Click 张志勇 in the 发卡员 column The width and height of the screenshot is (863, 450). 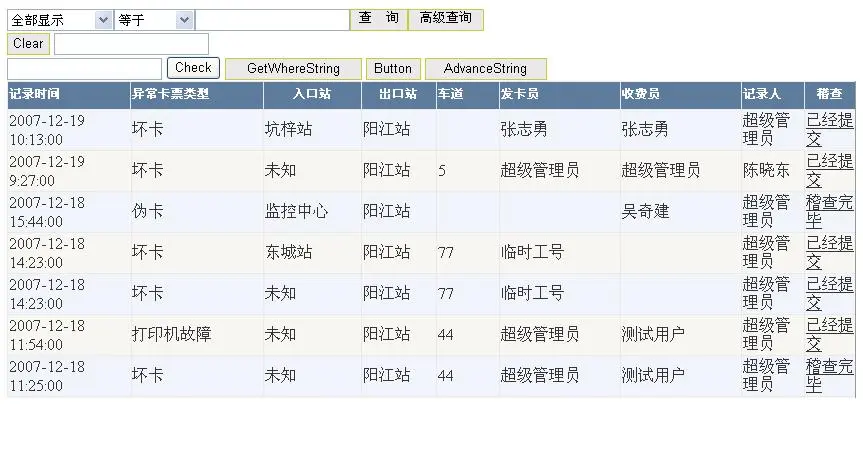[x=524, y=129]
